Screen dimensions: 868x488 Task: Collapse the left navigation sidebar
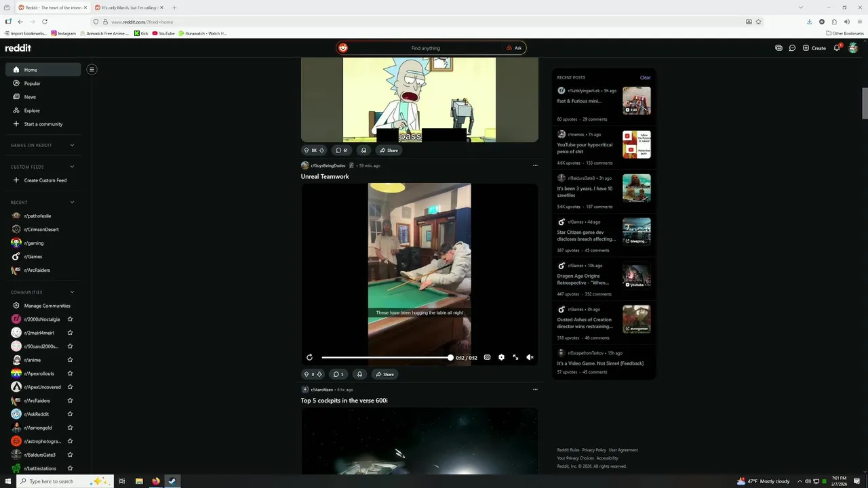point(92,69)
